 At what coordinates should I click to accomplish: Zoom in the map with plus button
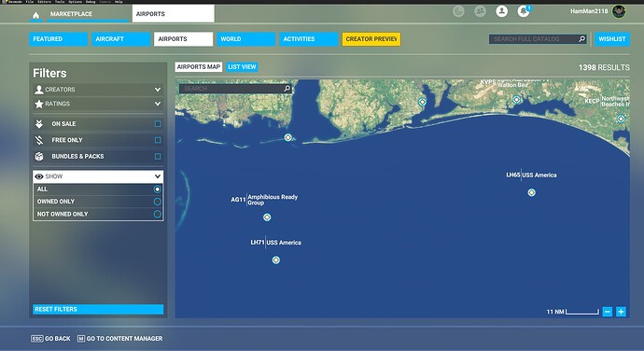coord(621,312)
